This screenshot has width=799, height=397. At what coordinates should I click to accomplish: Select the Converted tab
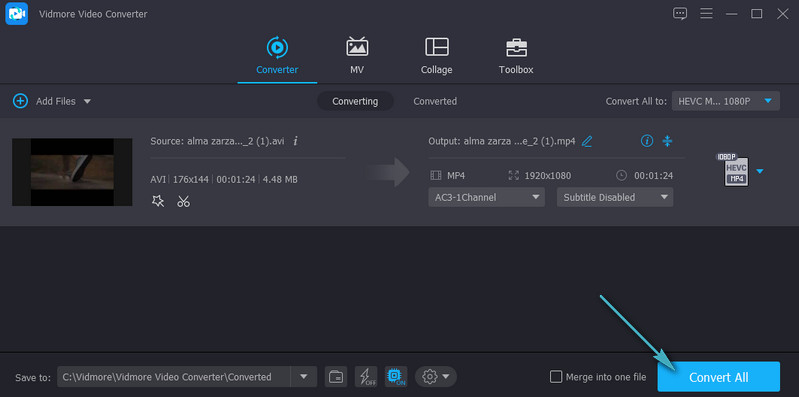point(435,101)
